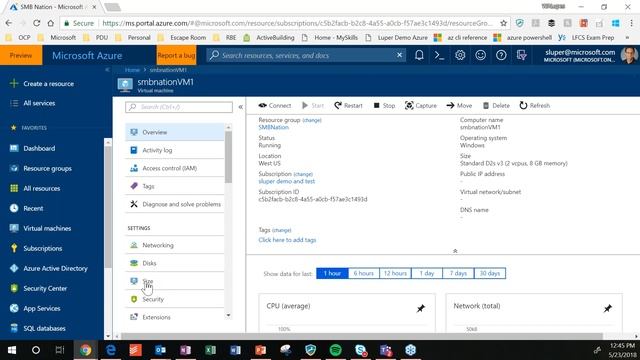Open Spotify from Windows taskbar
Viewport: 640px width, 360px height.
pos(336,350)
